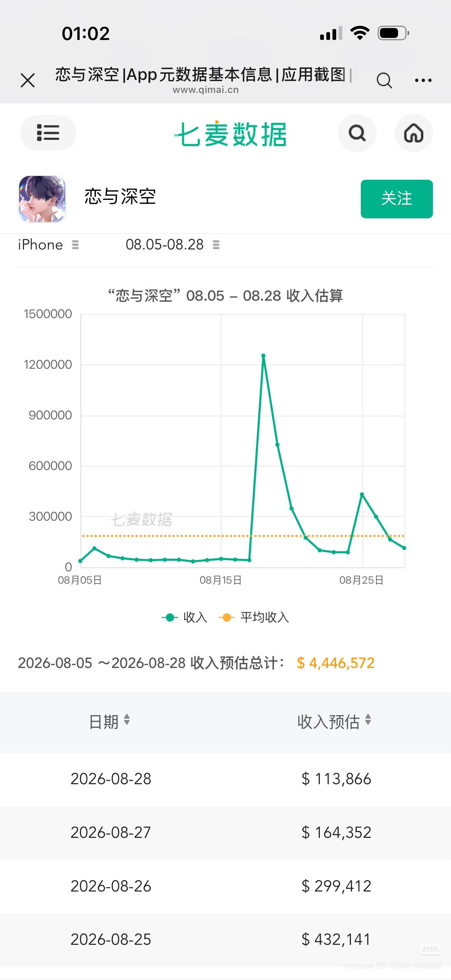Tap the 08月25日 axis label
Viewport: 451px width, 980px height.
tap(361, 580)
